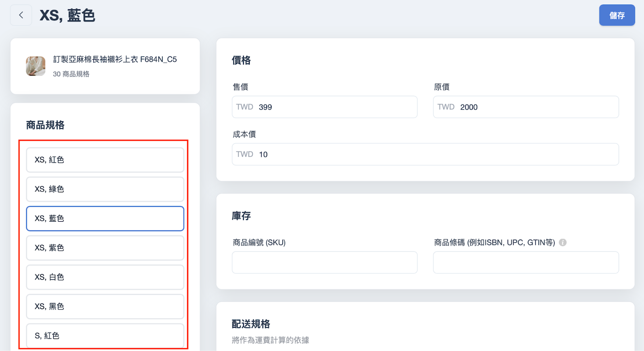The image size is (644, 351).
Task: Select the XS, 綠色 variant
Action: pyautogui.click(x=105, y=189)
